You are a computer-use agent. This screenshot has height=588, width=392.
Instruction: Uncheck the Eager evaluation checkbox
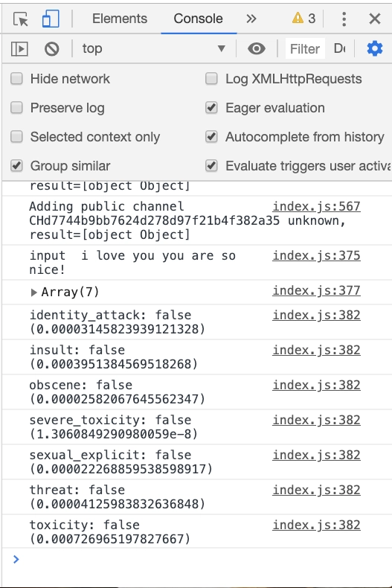click(211, 108)
